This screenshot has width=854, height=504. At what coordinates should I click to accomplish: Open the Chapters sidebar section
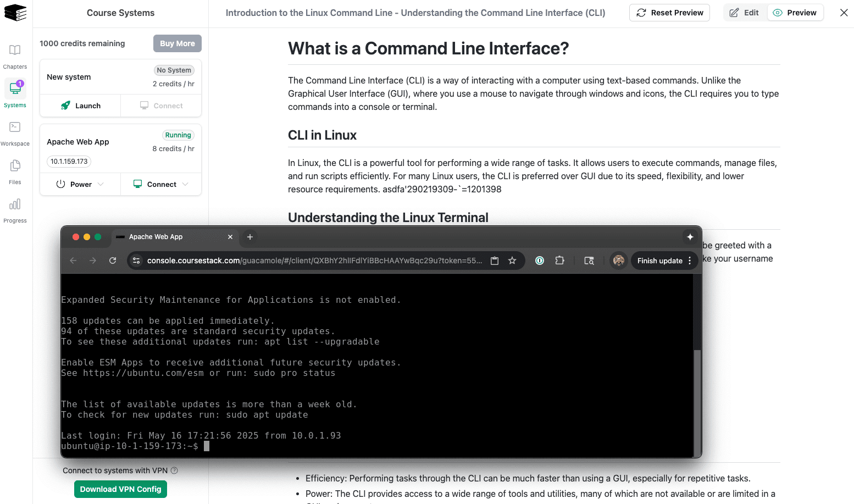(15, 54)
